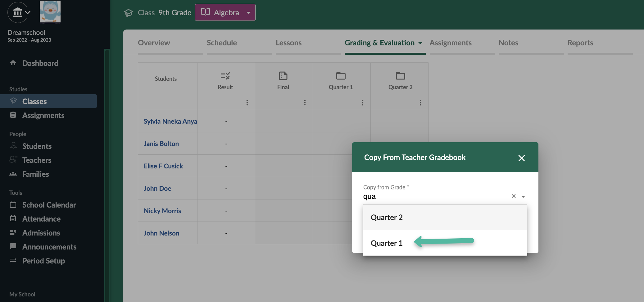644x302 pixels.
Task: Click the sidebar Assignments clipboard icon
Action: 13,115
